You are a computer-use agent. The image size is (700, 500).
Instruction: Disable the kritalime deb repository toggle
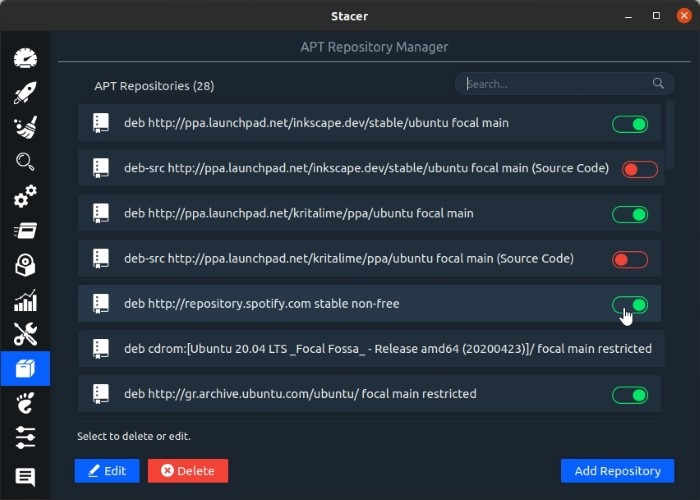(x=630, y=215)
